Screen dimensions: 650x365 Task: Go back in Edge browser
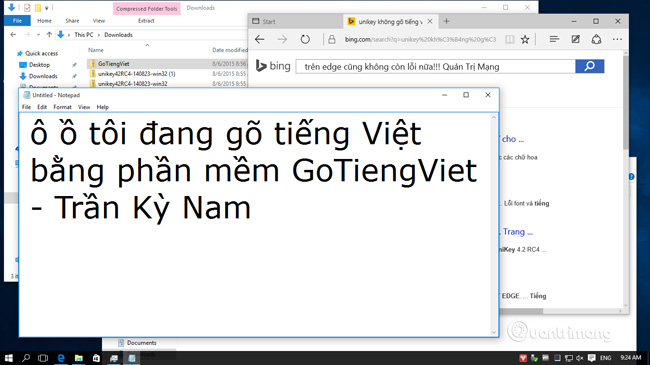[260, 39]
